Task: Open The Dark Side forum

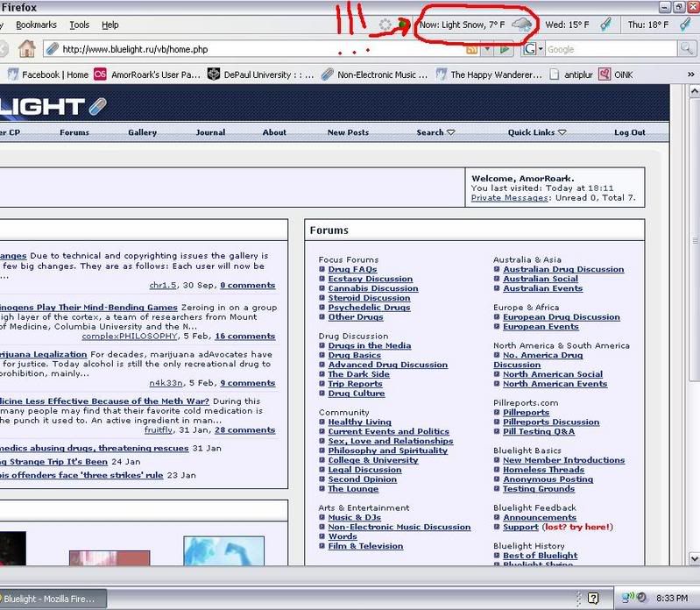Action: pyautogui.click(x=359, y=373)
